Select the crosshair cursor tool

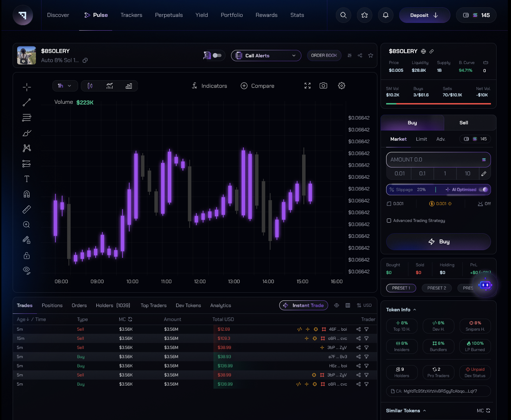(x=27, y=87)
